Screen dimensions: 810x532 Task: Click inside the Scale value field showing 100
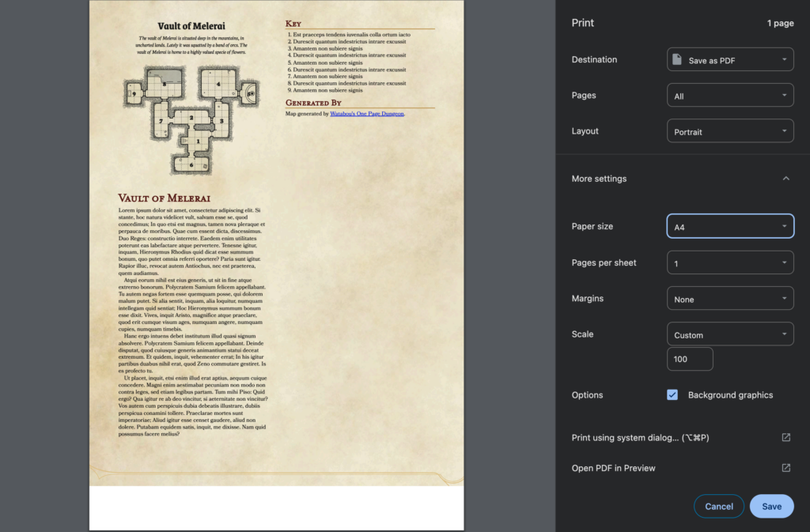click(x=689, y=359)
